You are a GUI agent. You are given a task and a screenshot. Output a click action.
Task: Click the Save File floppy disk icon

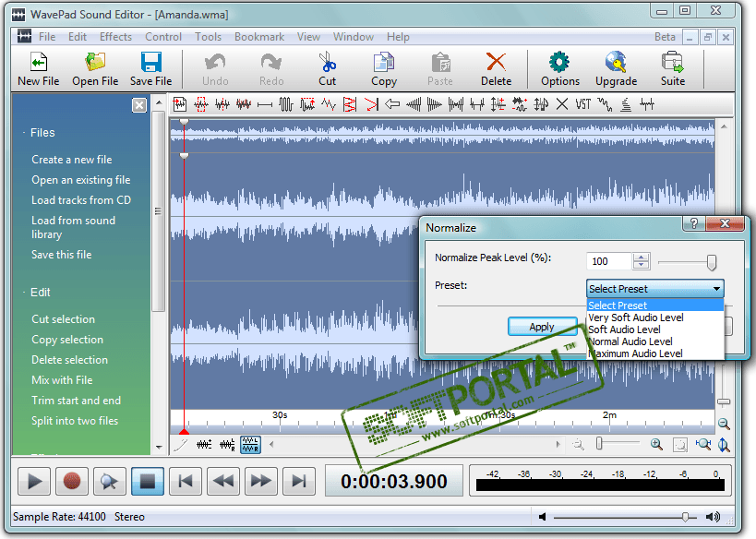(x=150, y=62)
